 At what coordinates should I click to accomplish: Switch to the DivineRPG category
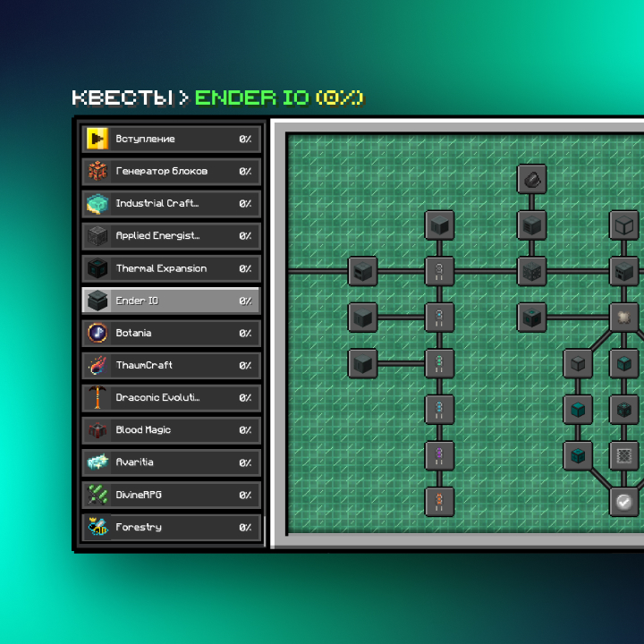tap(171, 495)
